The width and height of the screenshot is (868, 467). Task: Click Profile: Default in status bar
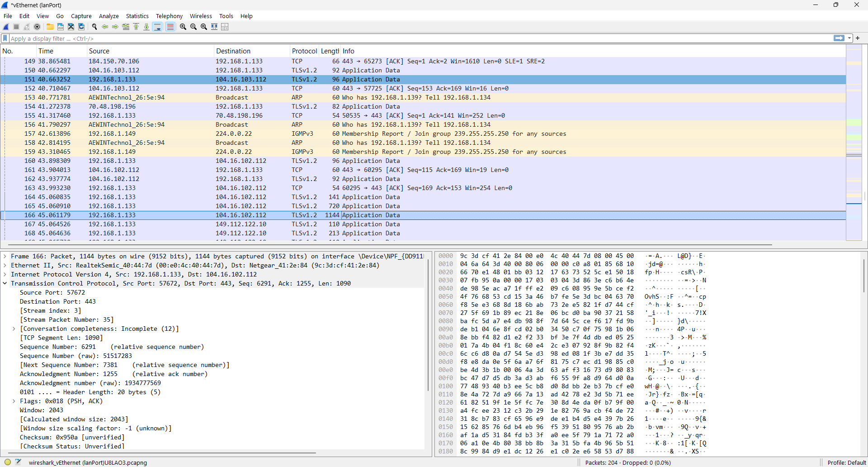coord(847,462)
